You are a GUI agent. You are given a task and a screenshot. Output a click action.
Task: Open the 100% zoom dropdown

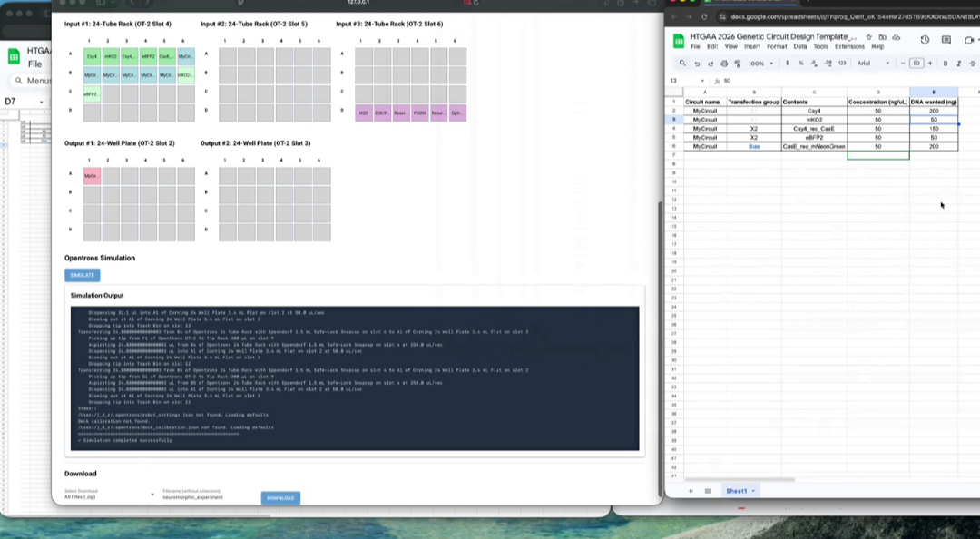pyautogui.click(x=760, y=64)
